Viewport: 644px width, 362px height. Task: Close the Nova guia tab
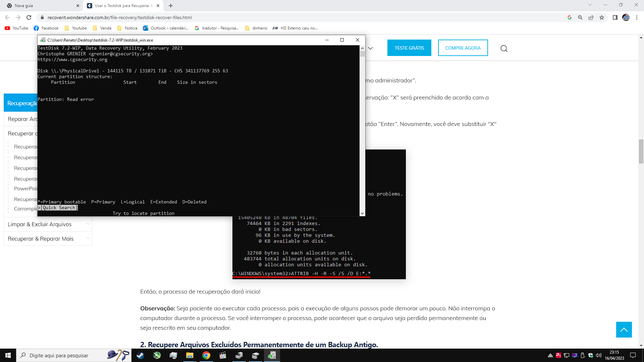(78, 6)
